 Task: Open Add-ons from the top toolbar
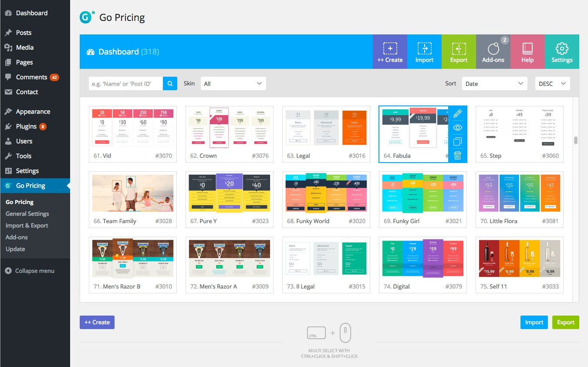(493, 52)
